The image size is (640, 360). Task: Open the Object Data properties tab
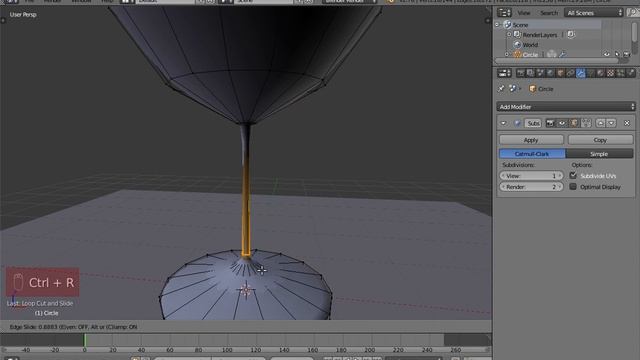click(591, 73)
